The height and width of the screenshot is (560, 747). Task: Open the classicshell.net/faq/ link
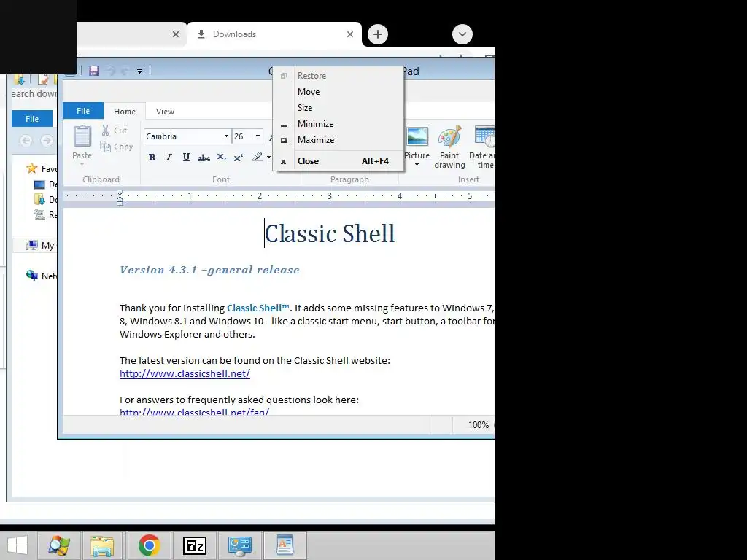click(194, 412)
